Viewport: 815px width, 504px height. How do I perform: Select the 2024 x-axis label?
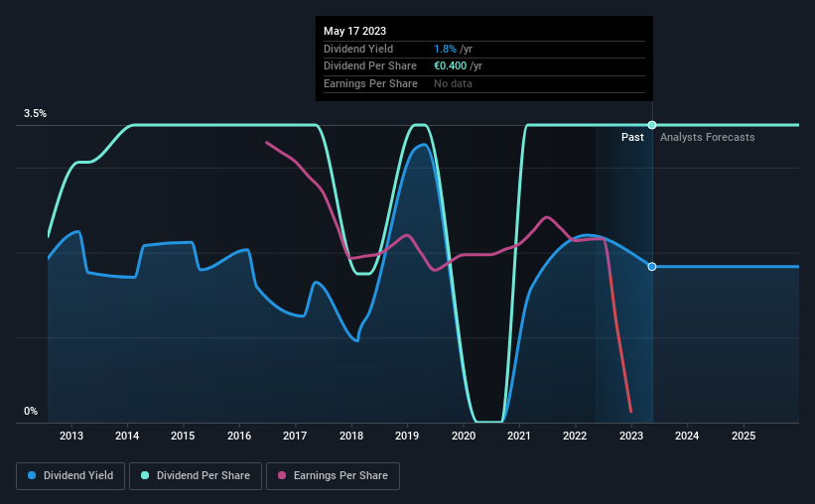(687, 436)
